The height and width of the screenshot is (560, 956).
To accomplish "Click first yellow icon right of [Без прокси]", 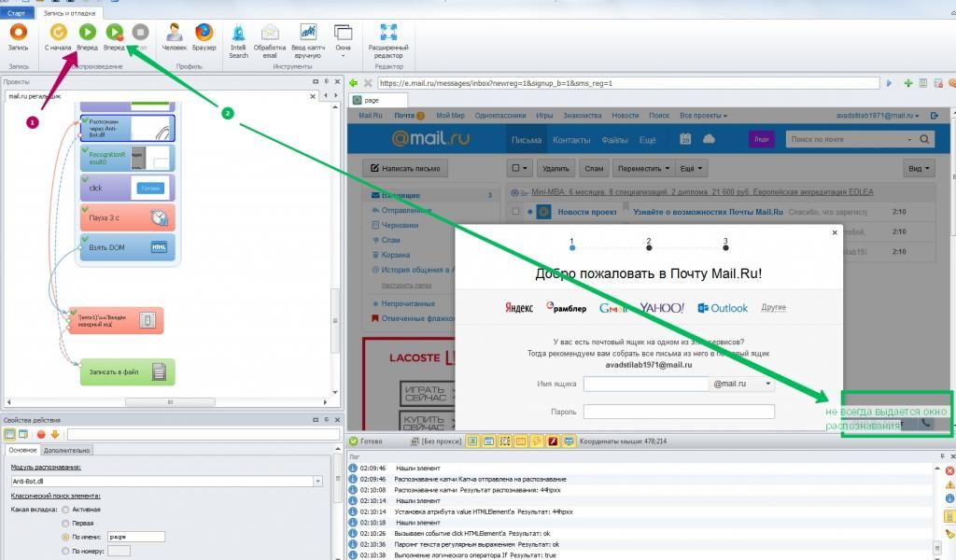I will (472, 441).
